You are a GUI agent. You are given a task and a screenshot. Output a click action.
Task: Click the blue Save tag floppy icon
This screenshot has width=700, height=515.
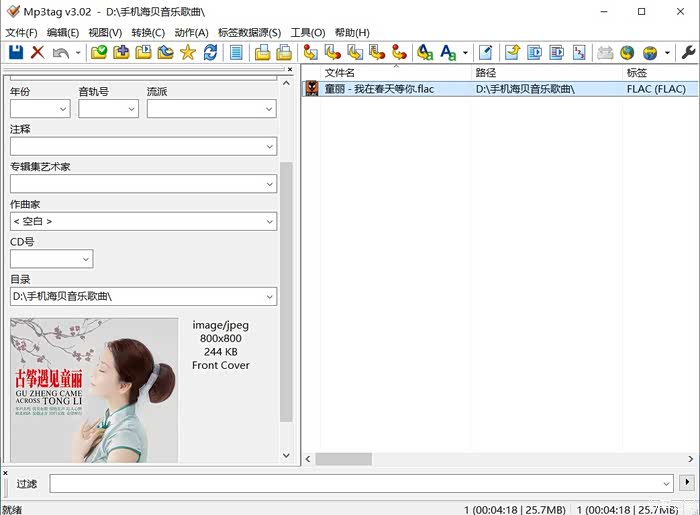click(15, 53)
